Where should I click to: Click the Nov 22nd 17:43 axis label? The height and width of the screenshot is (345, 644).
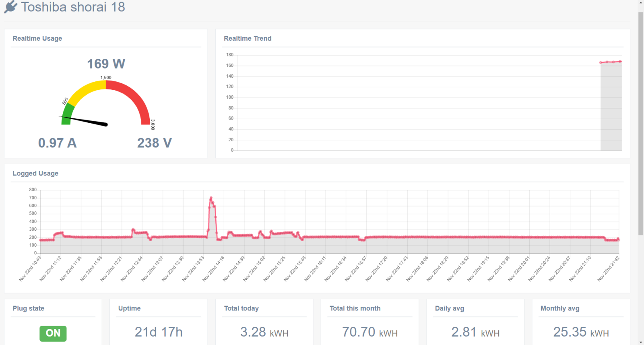(x=397, y=269)
